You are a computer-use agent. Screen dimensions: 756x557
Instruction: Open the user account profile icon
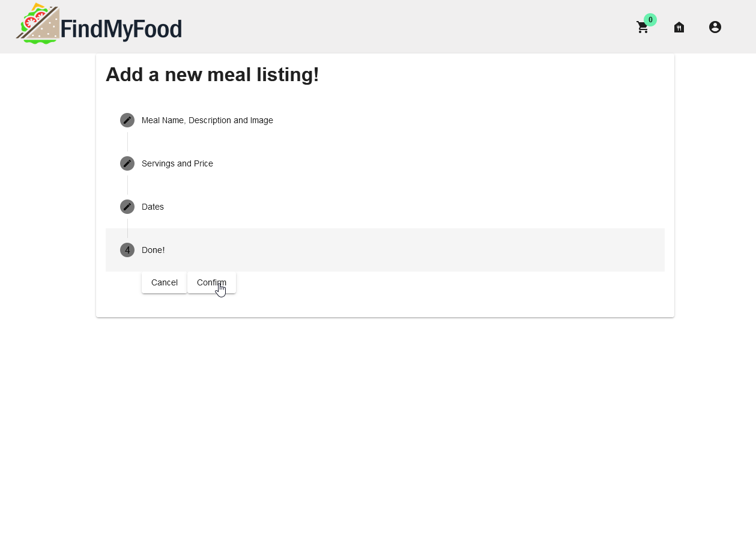coord(715,27)
